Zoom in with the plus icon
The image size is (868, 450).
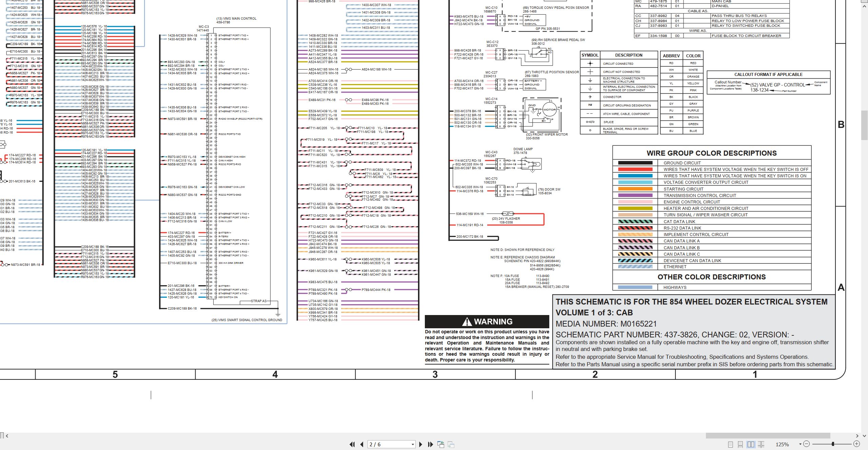pyautogui.click(x=857, y=444)
